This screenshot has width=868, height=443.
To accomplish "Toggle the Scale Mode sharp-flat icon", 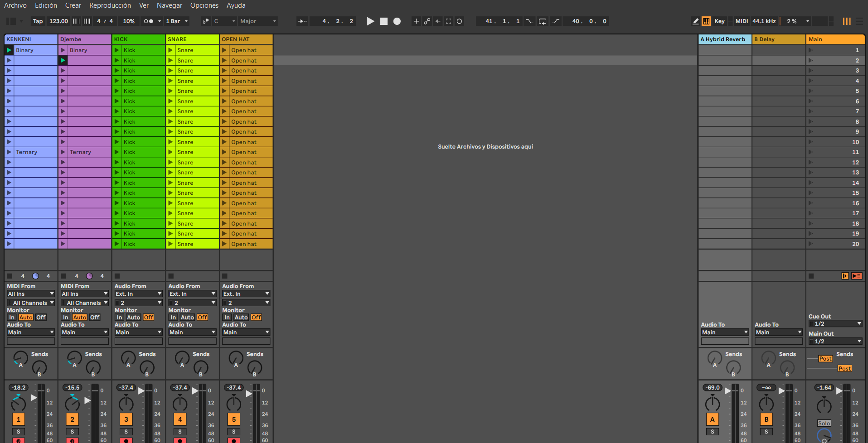I will click(206, 21).
